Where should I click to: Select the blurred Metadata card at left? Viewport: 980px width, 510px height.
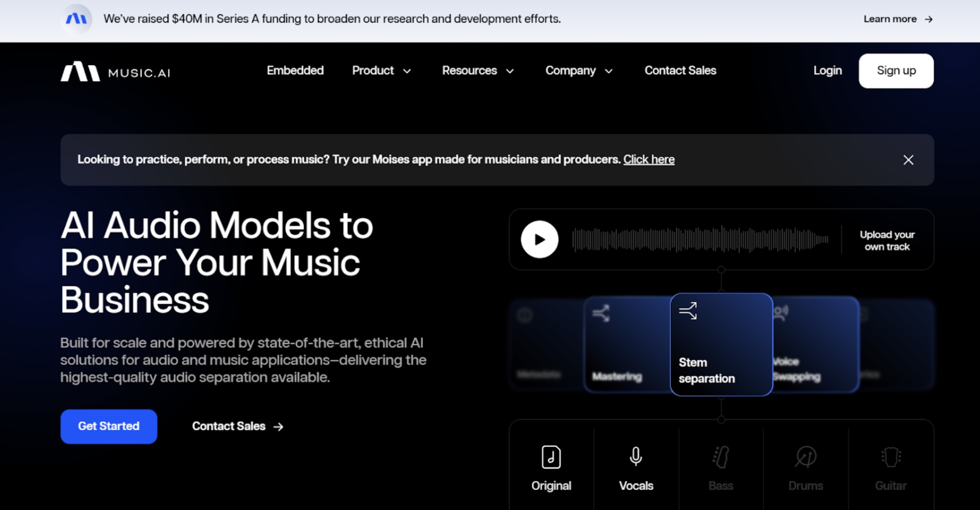[x=547, y=344]
